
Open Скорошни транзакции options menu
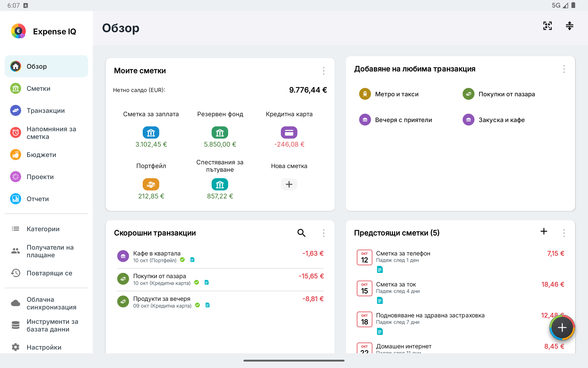324,233
